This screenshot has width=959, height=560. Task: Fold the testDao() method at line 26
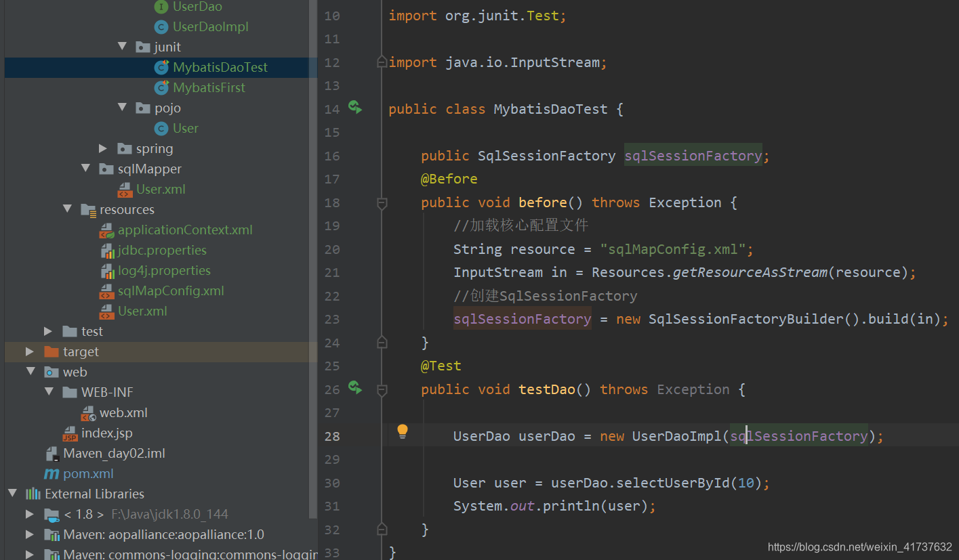click(382, 389)
